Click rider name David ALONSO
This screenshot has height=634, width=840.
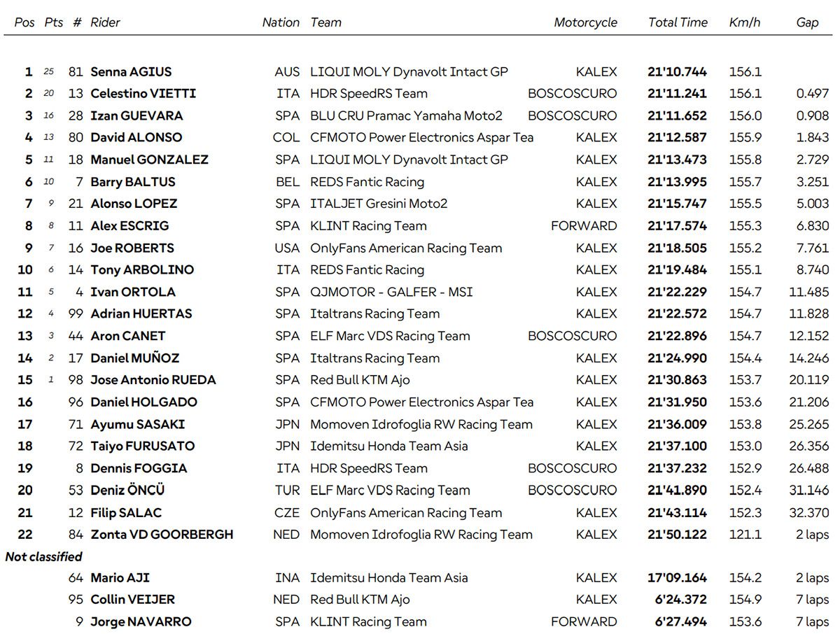click(136, 138)
